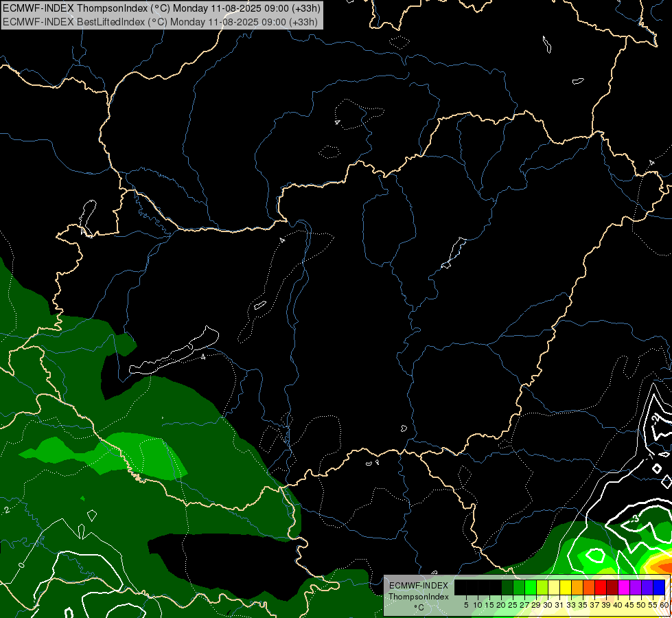
Task: Click legend value 25
Action: pos(513,605)
